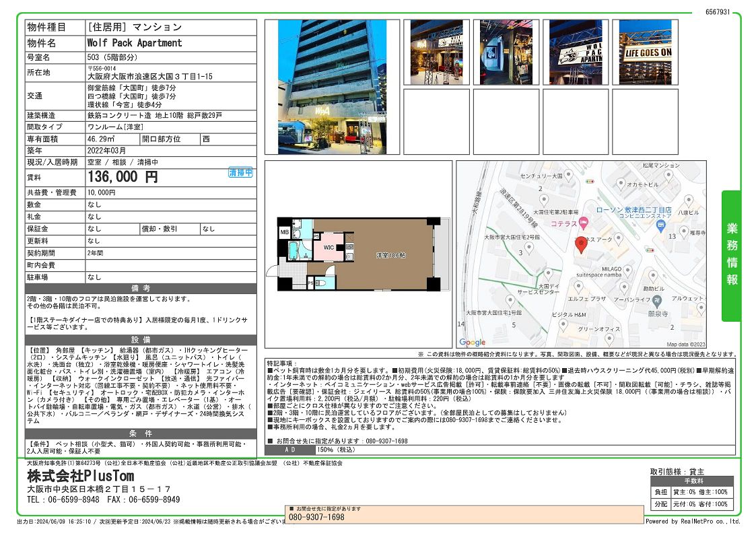The image size is (756, 533).
Task: Select the document ID 6567931
Action: click(718, 12)
